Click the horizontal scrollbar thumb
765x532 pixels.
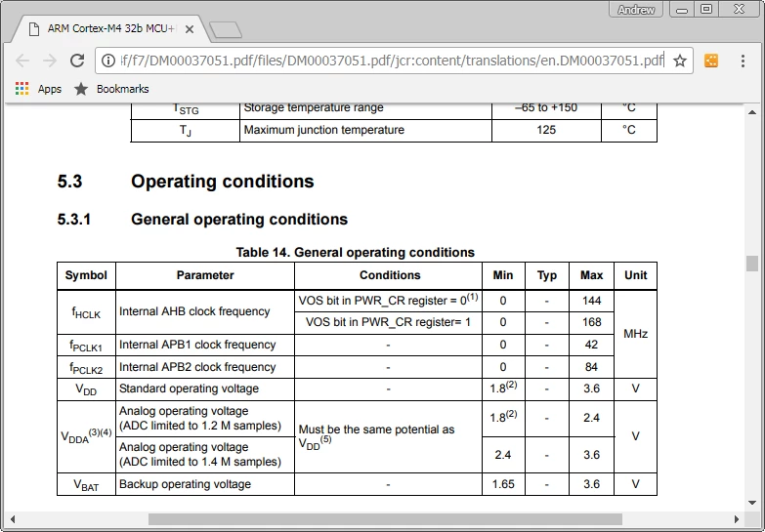click(x=385, y=519)
